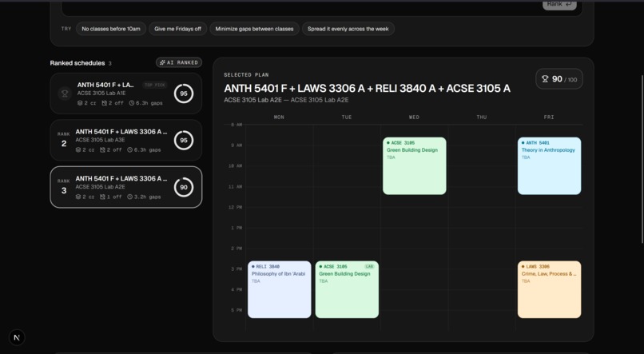The width and height of the screenshot is (644, 354).
Task: Click the 90 / 100 score badge
Action: [x=559, y=79]
